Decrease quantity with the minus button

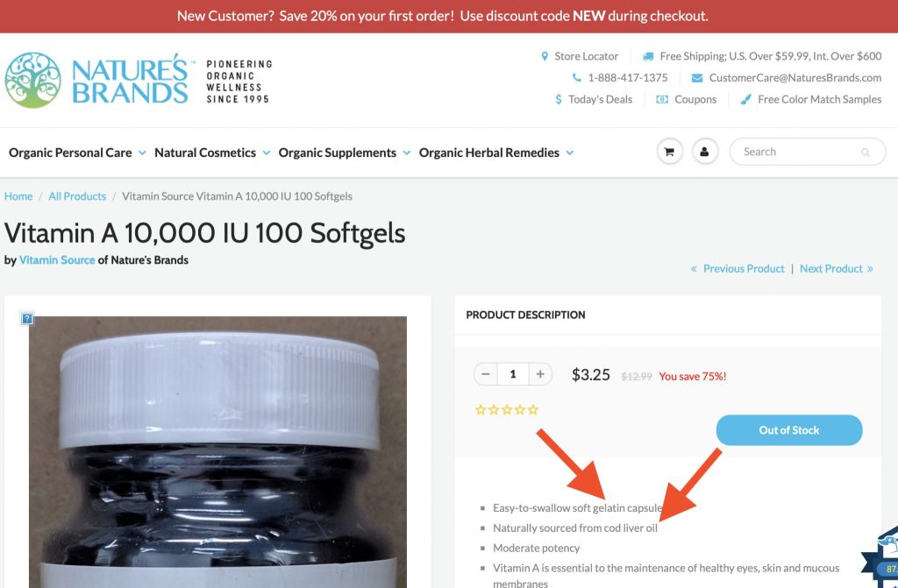point(486,374)
